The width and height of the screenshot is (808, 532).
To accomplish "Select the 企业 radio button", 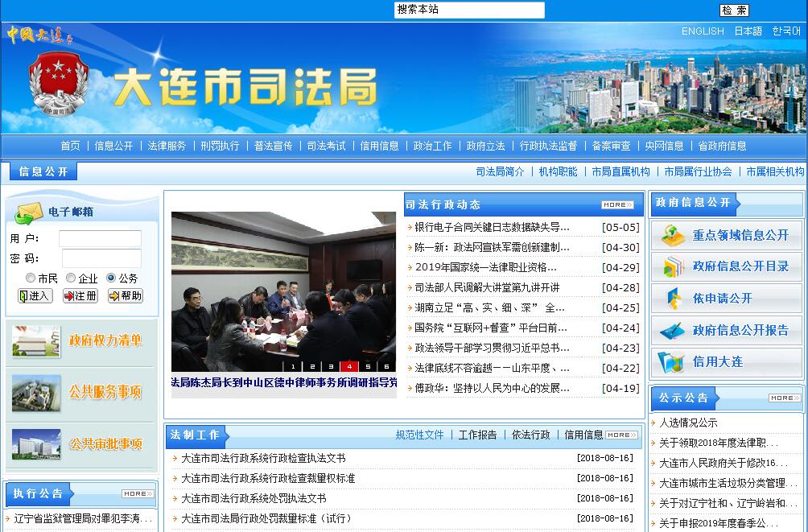I will pyautogui.click(x=71, y=278).
